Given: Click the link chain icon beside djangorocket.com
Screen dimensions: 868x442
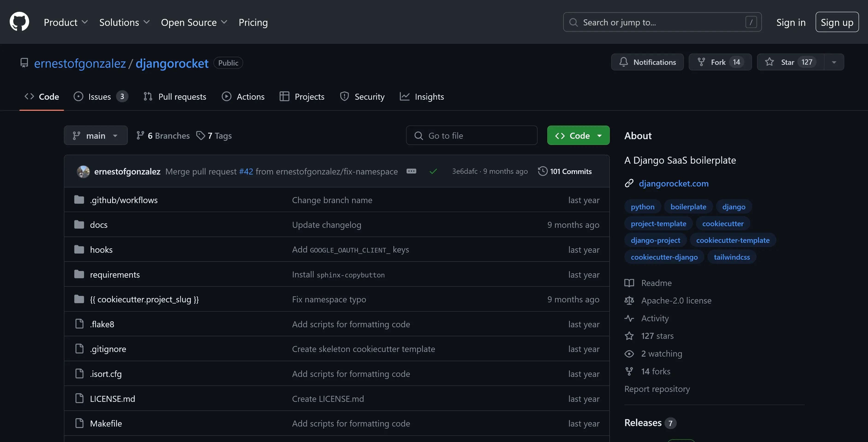Looking at the screenshot, I should coord(629,183).
